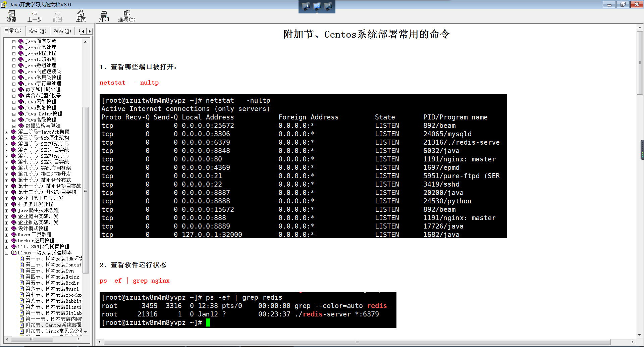Select Java爬虫技术教程 topic
644x347 pixels.
point(38,210)
